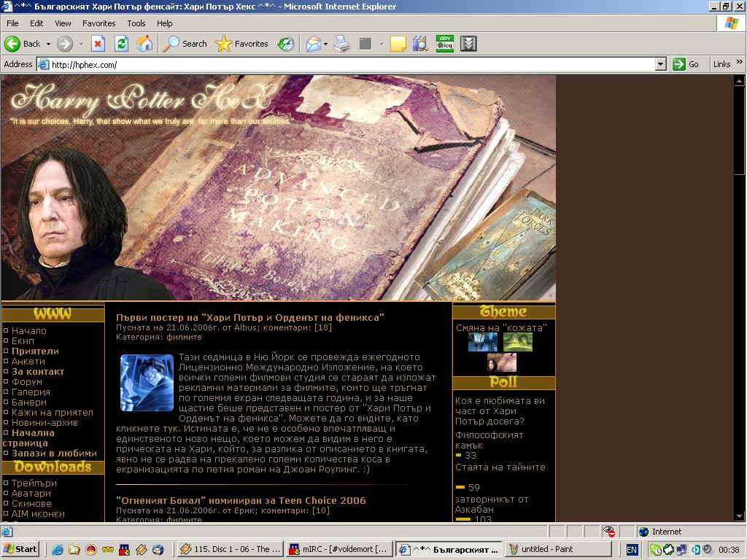
Task: Open the Трейлъри downloads link
Action: pyautogui.click(x=34, y=483)
